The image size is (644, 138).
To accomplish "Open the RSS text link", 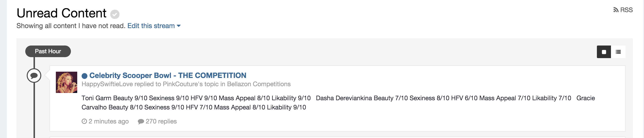I will [x=626, y=10].
